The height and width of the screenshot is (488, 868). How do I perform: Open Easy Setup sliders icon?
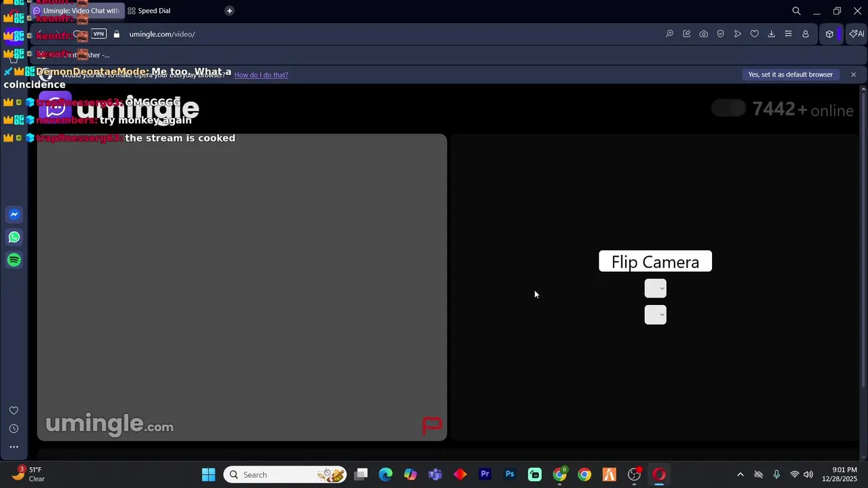pyautogui.click(x=788, y=34)
